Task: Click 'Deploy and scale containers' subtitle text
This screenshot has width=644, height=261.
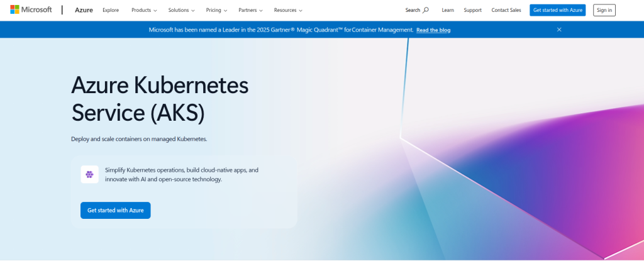Action: pyautogui.click(x=139, y=139)
